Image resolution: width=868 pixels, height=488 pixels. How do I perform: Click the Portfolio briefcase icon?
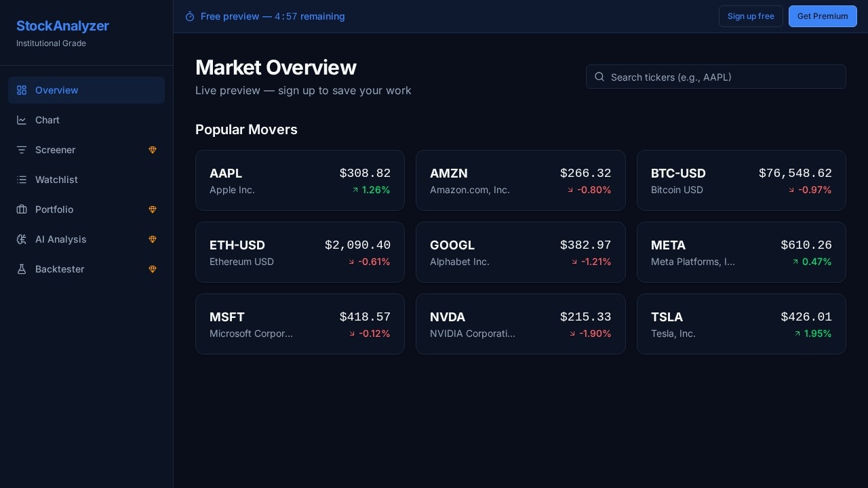(22, 209)
